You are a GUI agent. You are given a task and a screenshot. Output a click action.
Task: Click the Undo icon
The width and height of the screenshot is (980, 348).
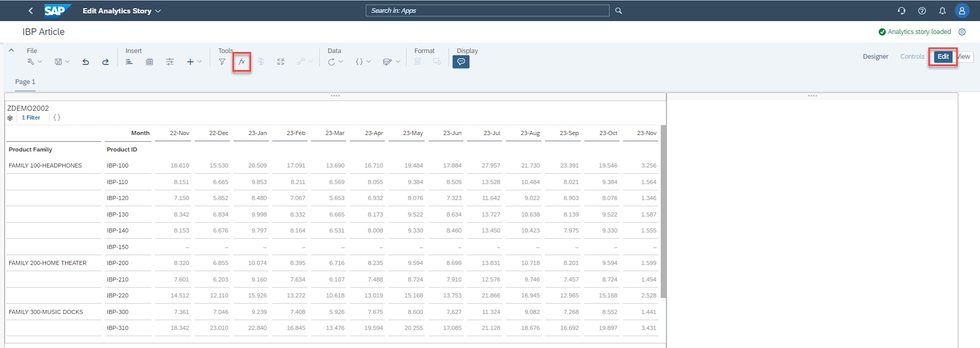tap(86, 62)
